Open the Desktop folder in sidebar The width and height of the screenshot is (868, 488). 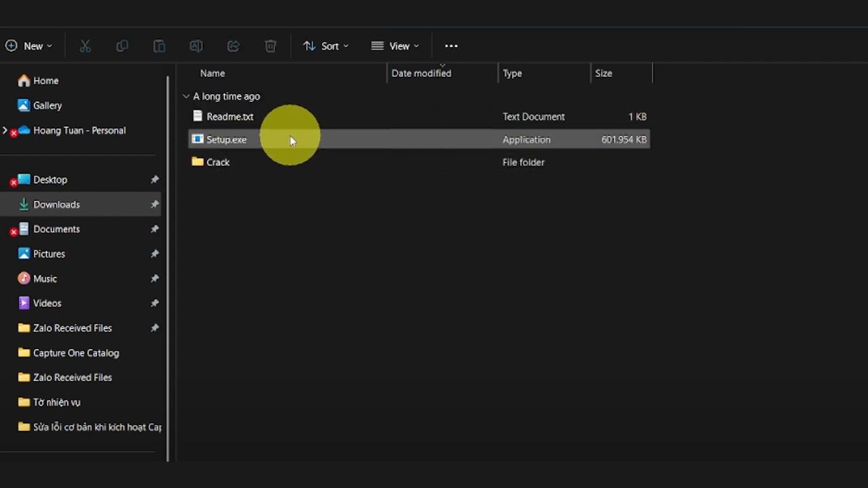coord(50,179)
